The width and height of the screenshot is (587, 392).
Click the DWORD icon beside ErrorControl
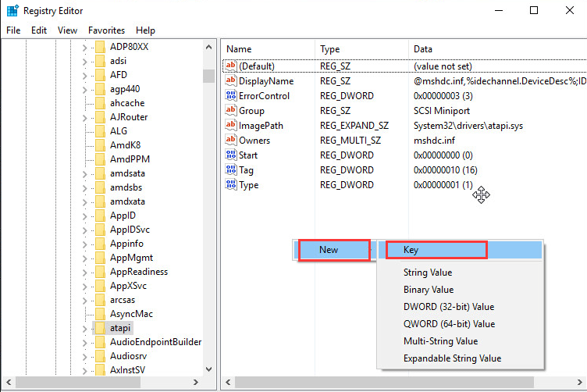[x=230, y=95]
